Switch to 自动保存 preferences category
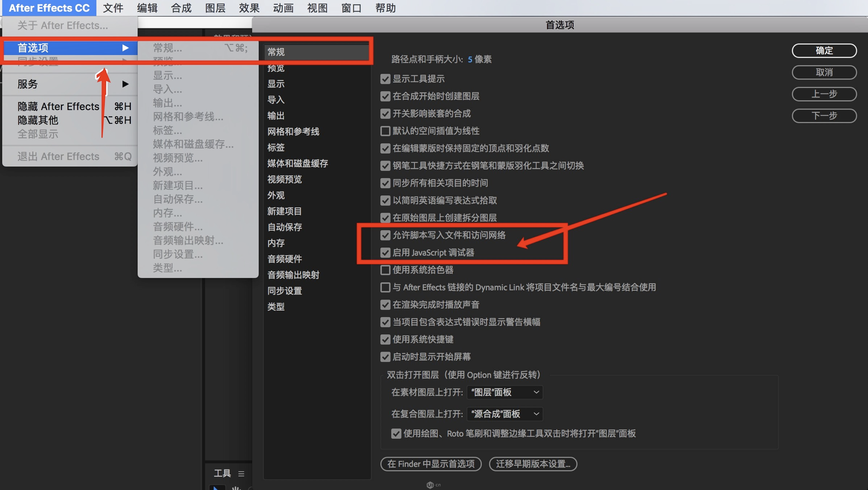The width and height of the screenshot is (868, 490). tap(284, 227)
